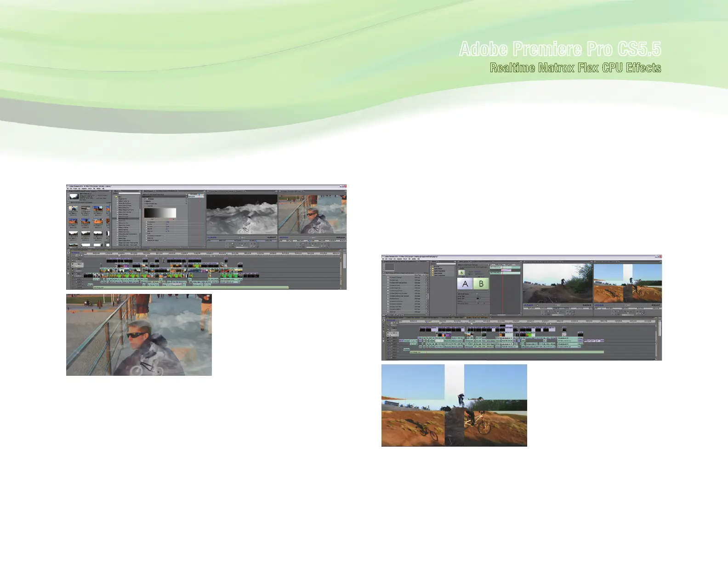
Task: Click Program monitor showing man in sunglasses
Action: click(313, 214)
